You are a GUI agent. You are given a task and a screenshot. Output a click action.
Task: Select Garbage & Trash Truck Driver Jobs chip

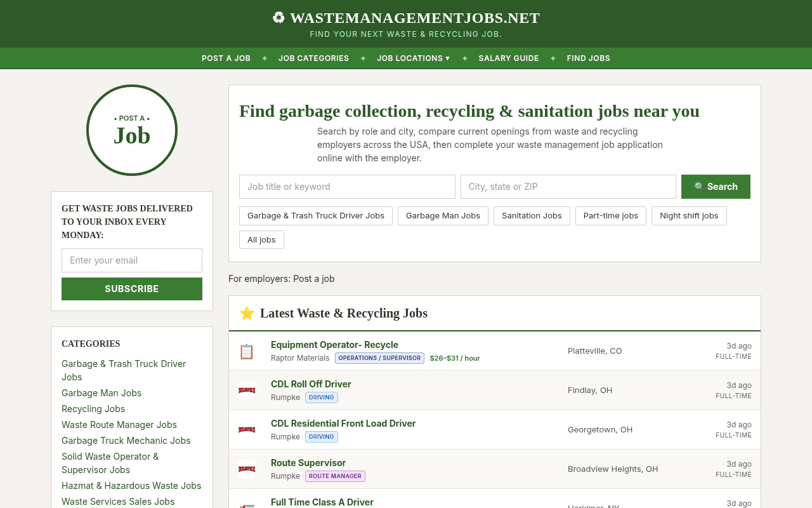click(x=316, y=216)
